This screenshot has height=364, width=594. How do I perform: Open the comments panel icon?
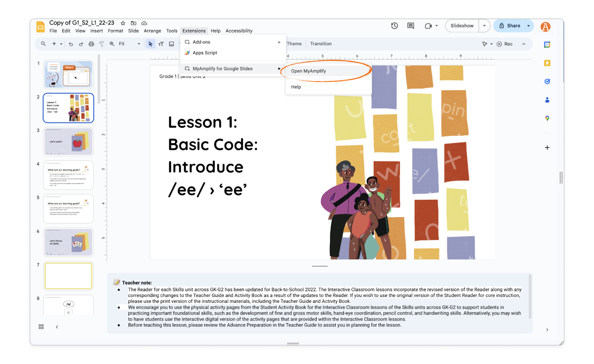tap(410, 26)
